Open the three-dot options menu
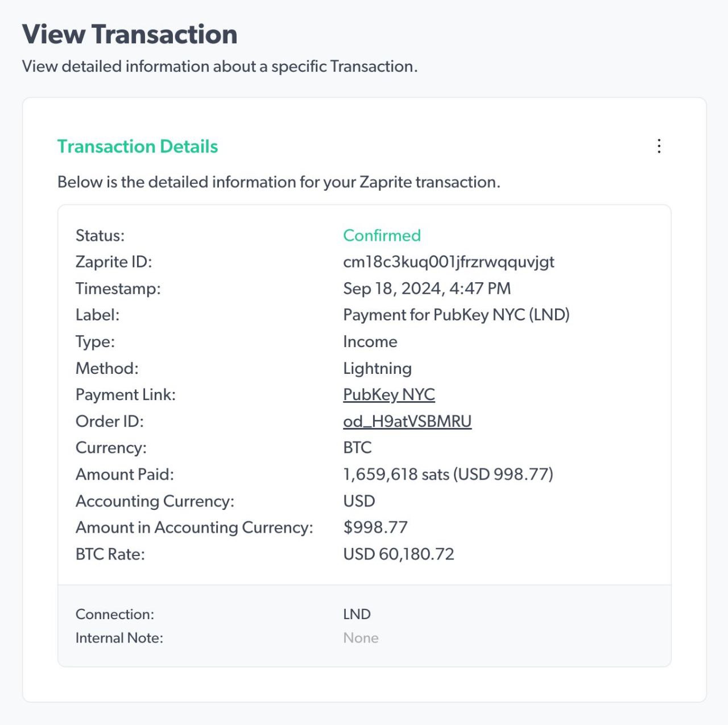The width and height of the screenshot is (728, 725). click(659, 146)
